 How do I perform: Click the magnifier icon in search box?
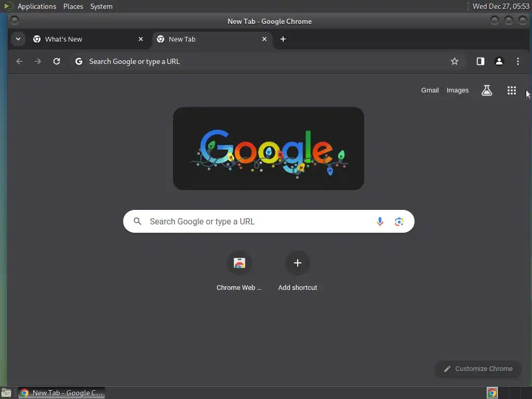coord(137,221)
